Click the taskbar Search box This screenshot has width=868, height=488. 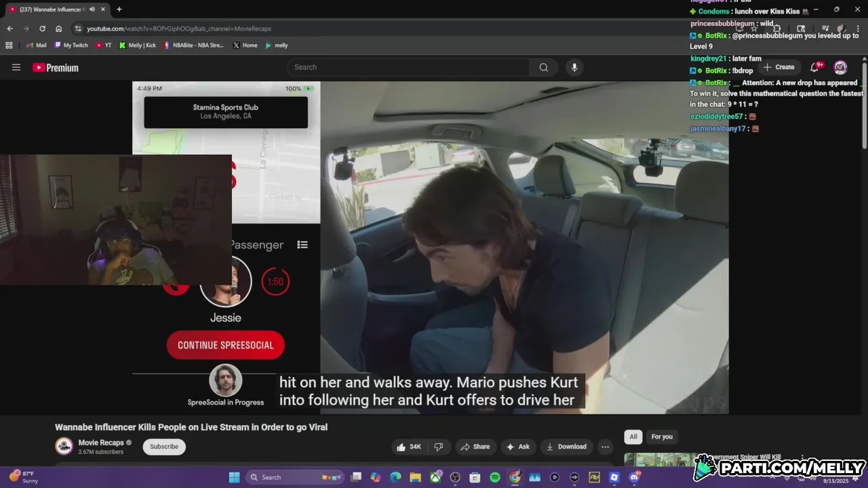point(294,477)
